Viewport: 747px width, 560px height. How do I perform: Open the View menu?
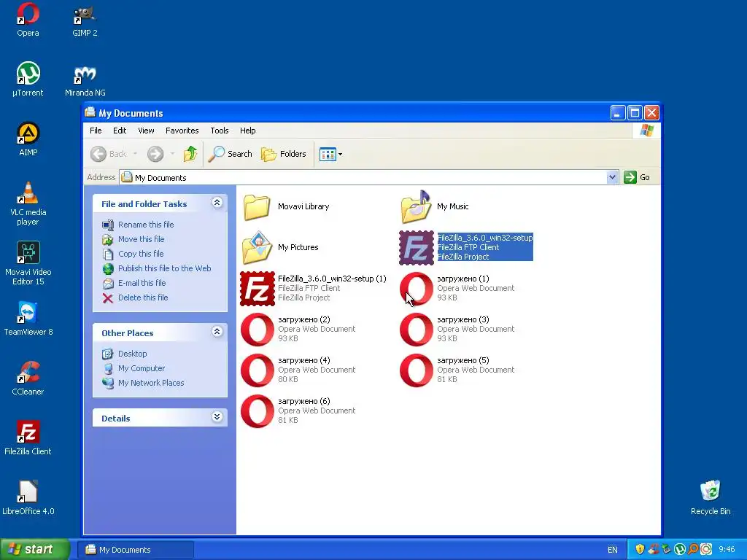coord(146,131)
